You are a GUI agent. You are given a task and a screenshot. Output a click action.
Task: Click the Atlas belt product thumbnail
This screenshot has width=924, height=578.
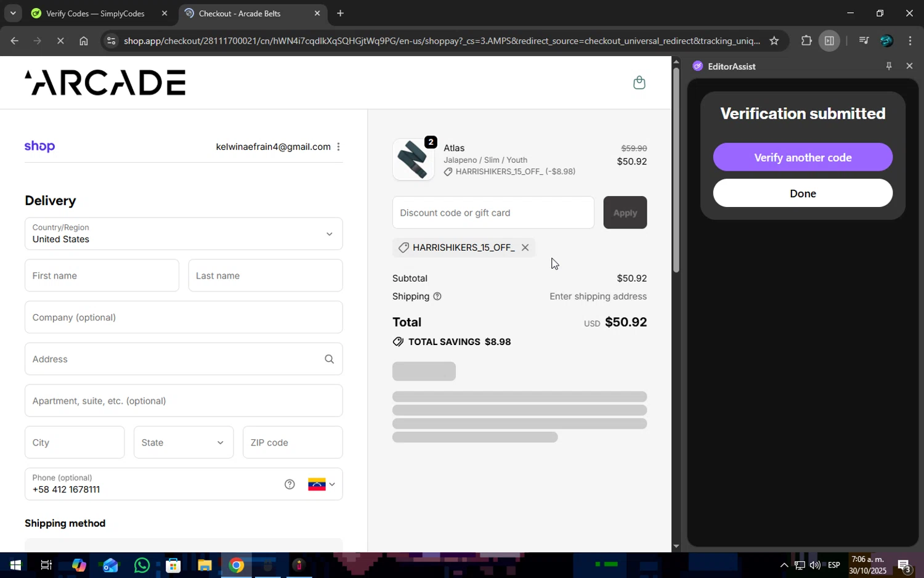tap(413, 160)
